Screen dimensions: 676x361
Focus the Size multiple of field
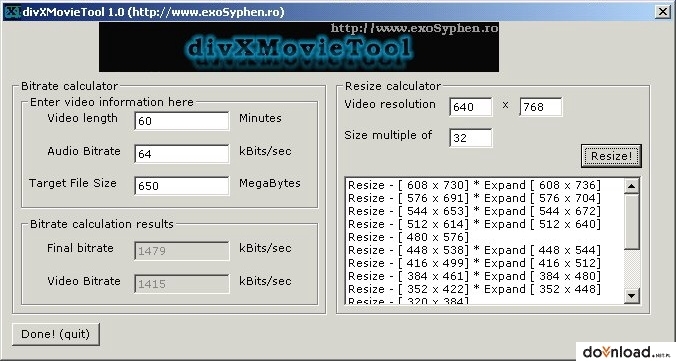(470, 138)
